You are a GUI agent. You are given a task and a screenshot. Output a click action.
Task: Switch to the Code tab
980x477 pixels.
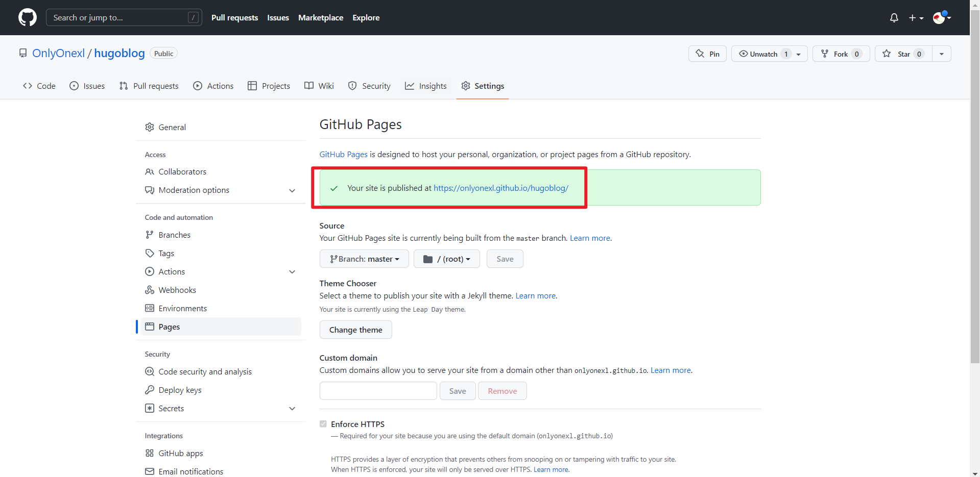pyautogui.click(x=39, y=86)
